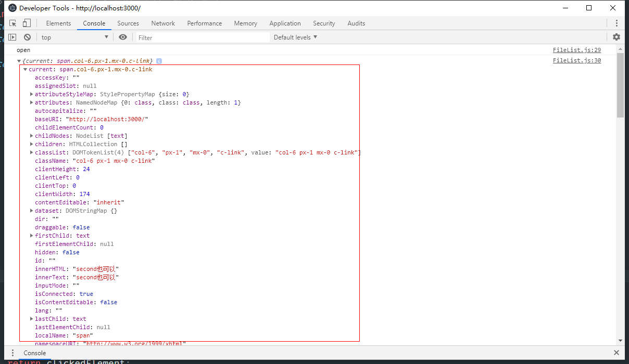
Task: Minimize the Developer Tools window
Action: (565, 8)
